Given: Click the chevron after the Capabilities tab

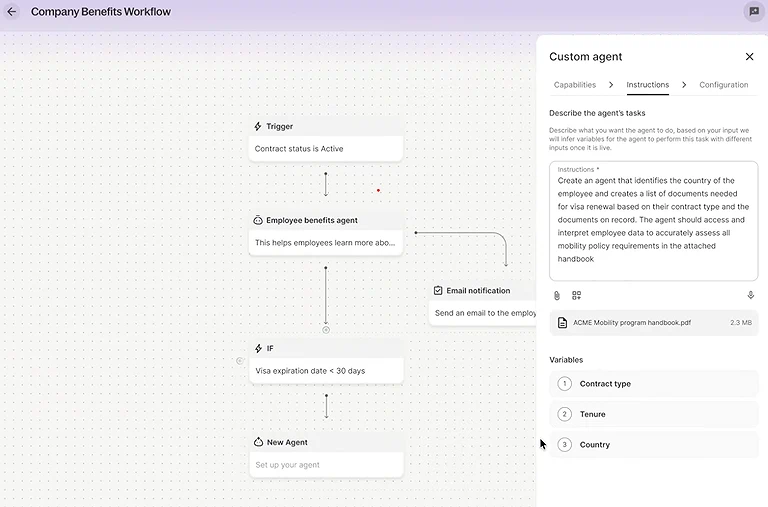Looking at the screenshot, I should (x=611, y=85).
